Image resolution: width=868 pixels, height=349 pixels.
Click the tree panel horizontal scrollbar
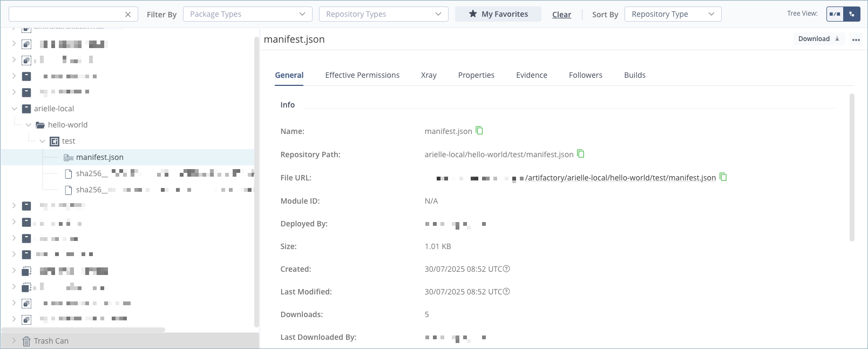83,330
